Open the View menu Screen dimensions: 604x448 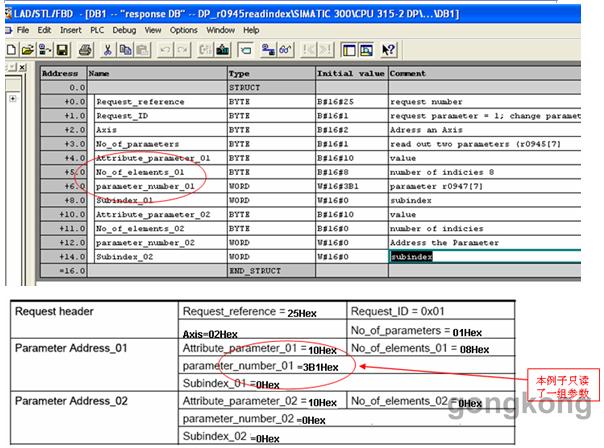[153, 30]
